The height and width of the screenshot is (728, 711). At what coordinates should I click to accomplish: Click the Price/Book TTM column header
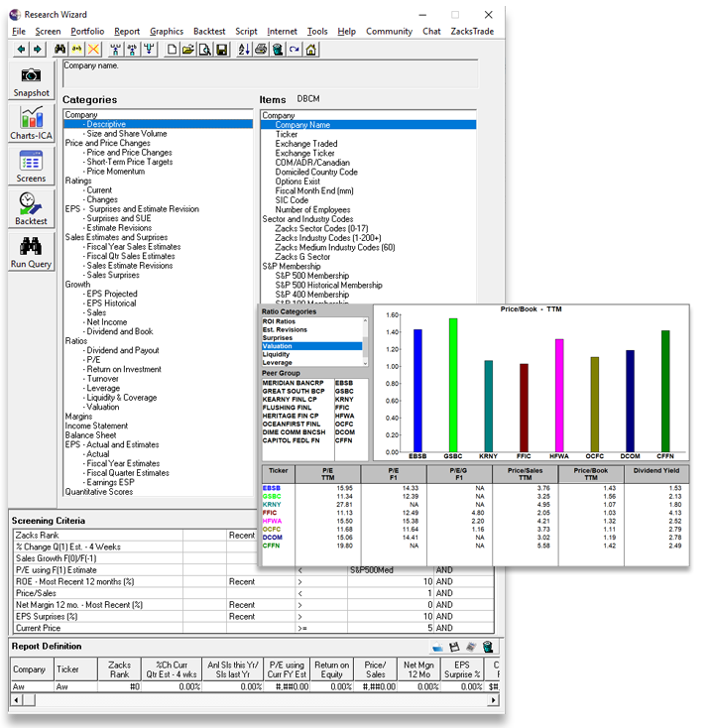click(591, 474)
